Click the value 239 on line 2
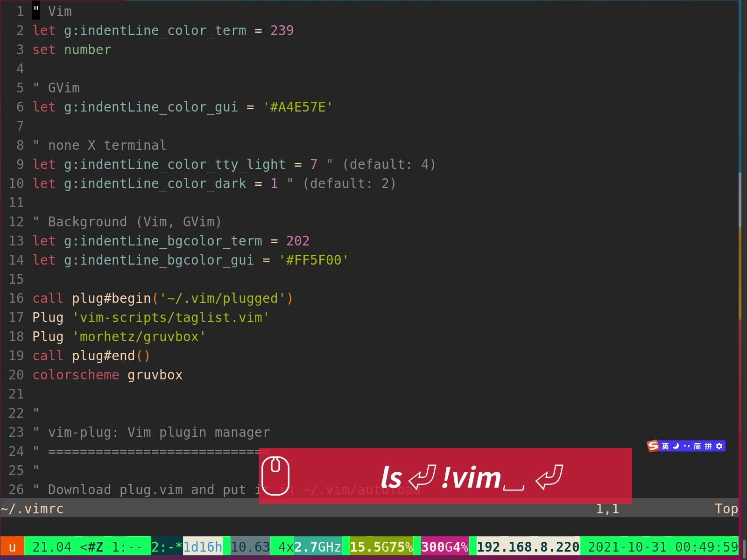Viewport: 747px width, 560px height. pos(282,30)
